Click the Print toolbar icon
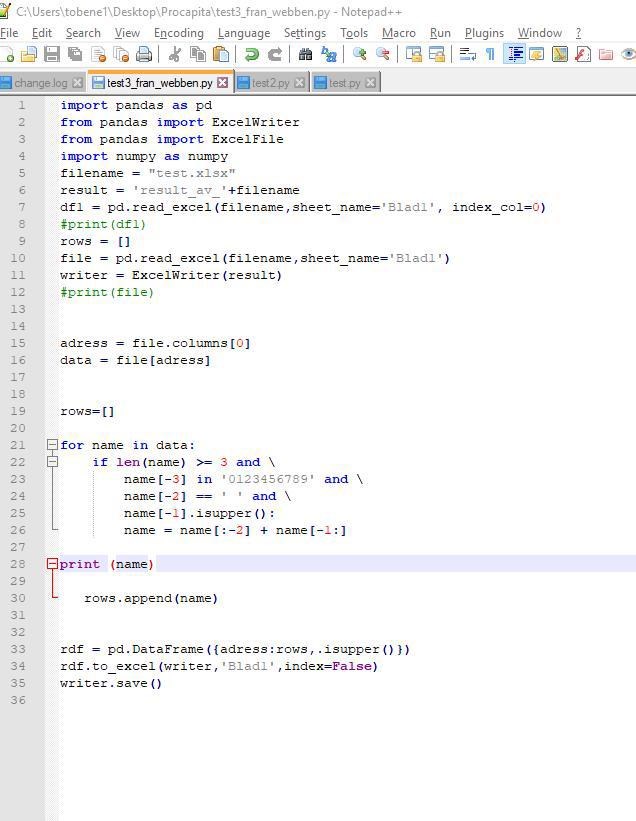The image size is (636, 821). click(144, 55)
